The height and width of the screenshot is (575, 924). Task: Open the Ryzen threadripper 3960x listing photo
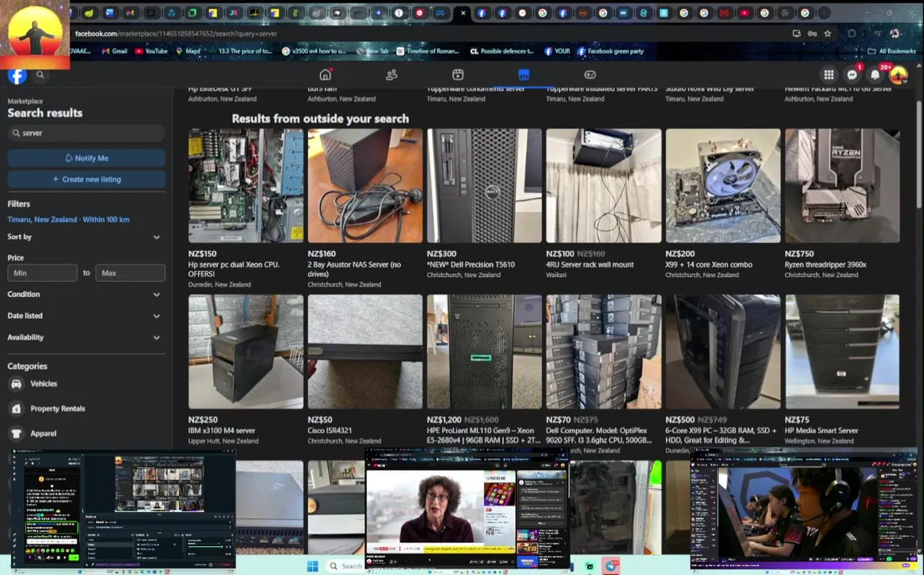[842, 185]
